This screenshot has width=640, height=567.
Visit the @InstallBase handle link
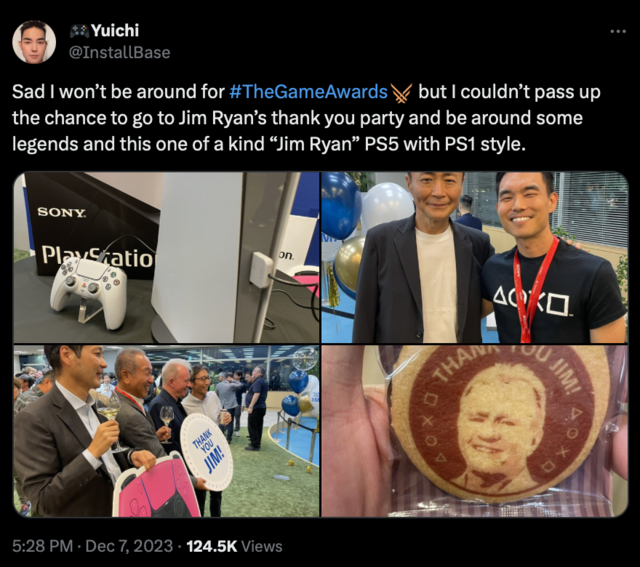[120, 52]
